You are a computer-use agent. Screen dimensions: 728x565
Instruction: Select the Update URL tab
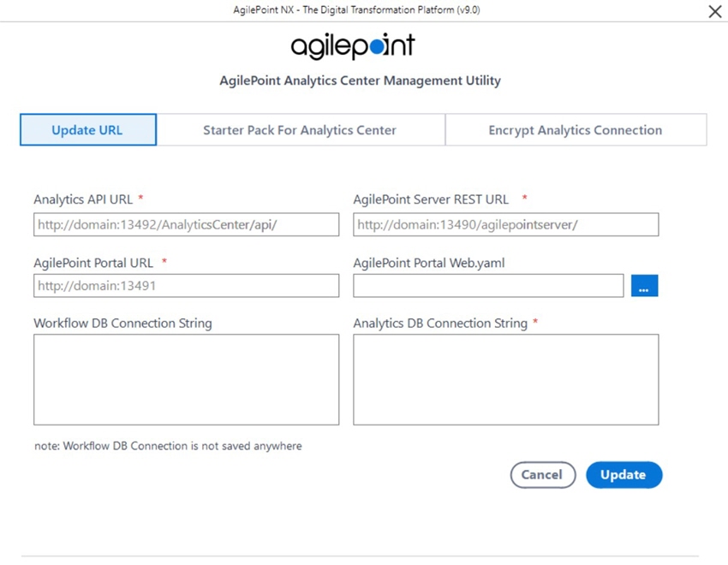click(88, 130)
